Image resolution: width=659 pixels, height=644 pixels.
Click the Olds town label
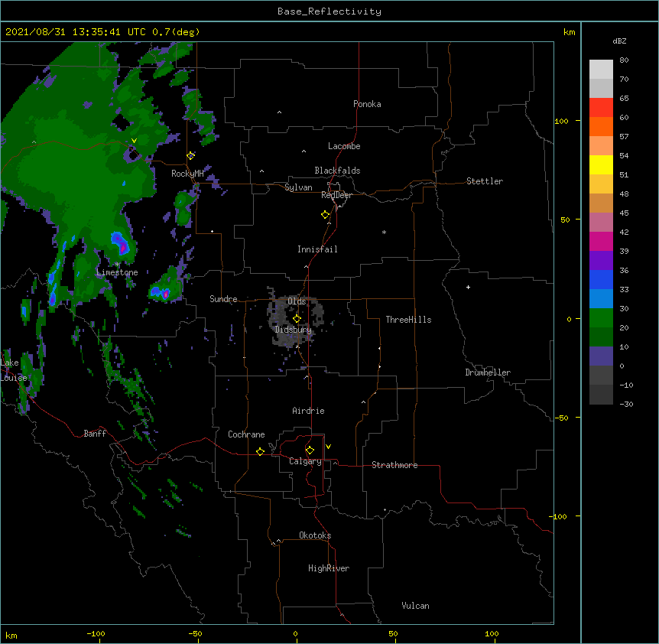tap(297, 301)
